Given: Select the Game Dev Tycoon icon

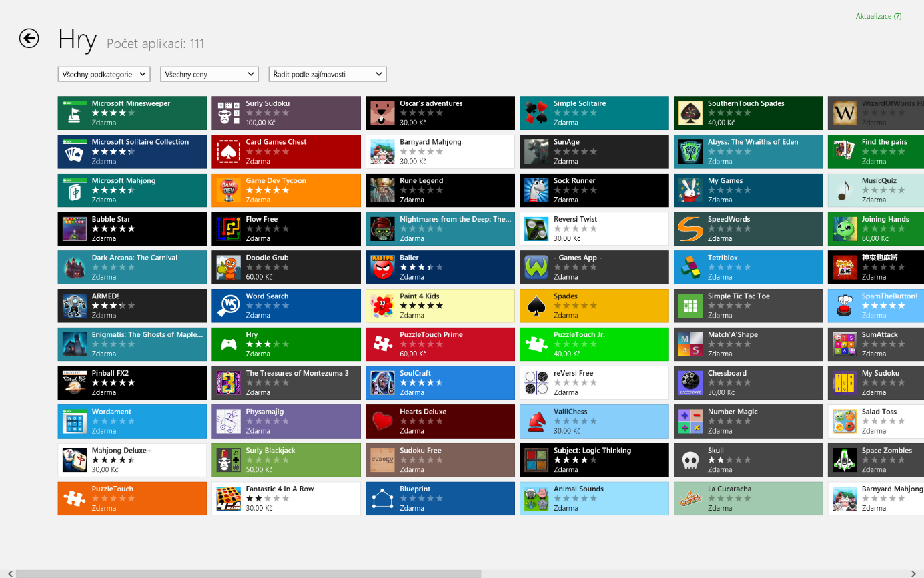Looking at the screenshot, I should click(x=229, y=190).
